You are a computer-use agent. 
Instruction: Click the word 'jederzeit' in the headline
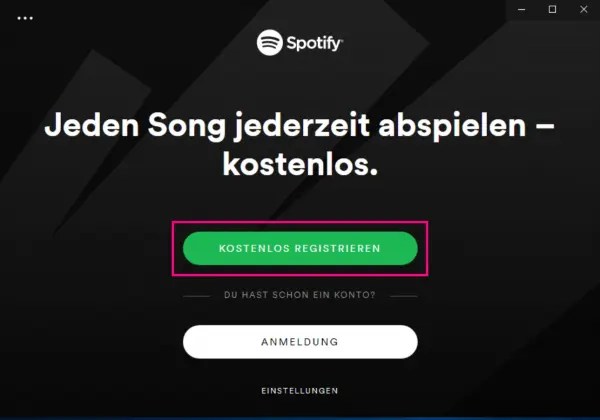tap(302, 126)
